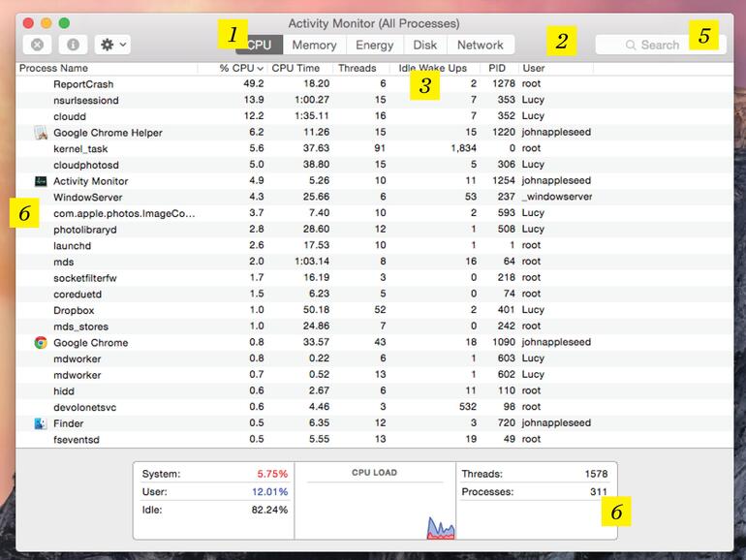Viewport: 746px width, 560px height.
Task: Click PID 1278 cell
Action: tap(504, 83)
